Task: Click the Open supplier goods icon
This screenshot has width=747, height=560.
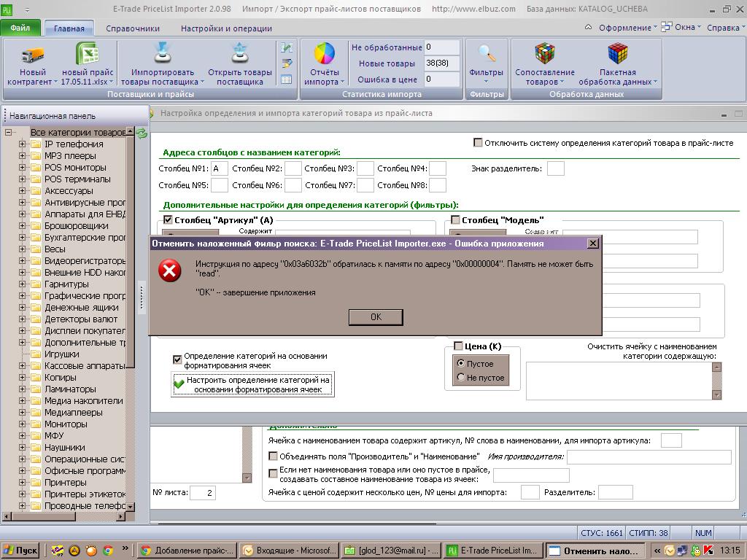Action: click(240, 53)
